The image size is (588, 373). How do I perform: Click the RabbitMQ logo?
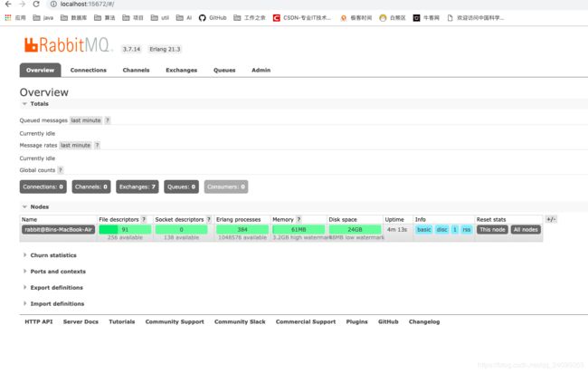coord(67,45)
